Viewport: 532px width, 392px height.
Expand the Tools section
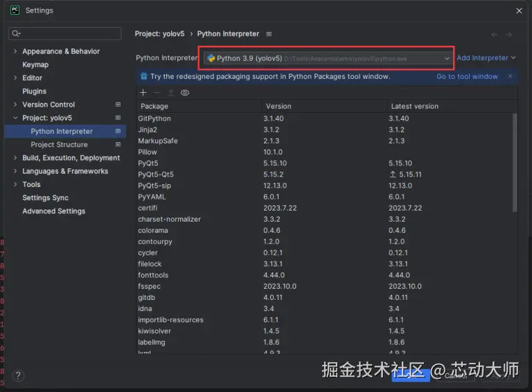(15, 184)
